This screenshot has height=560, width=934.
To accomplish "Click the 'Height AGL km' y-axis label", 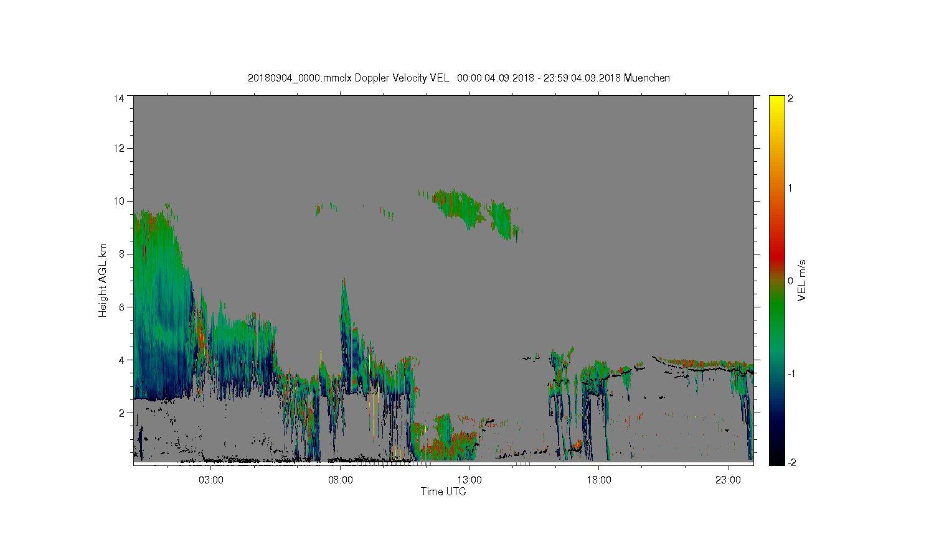I will [x=103, y=280].
